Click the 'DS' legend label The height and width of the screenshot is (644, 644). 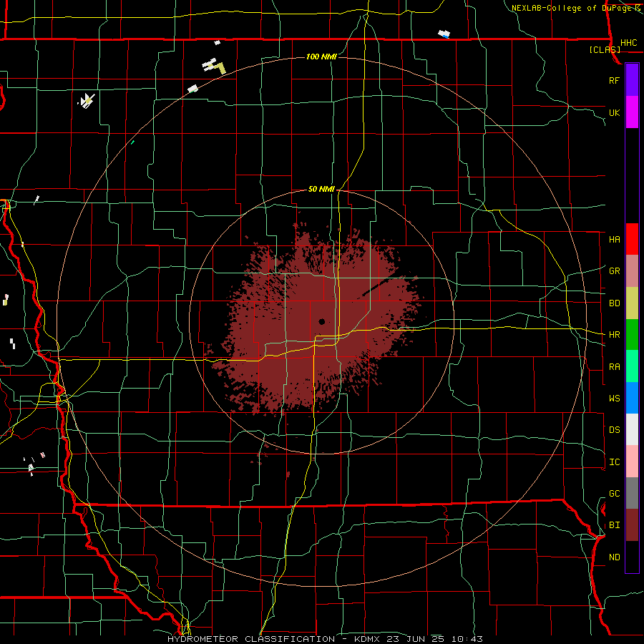[615, 430]
